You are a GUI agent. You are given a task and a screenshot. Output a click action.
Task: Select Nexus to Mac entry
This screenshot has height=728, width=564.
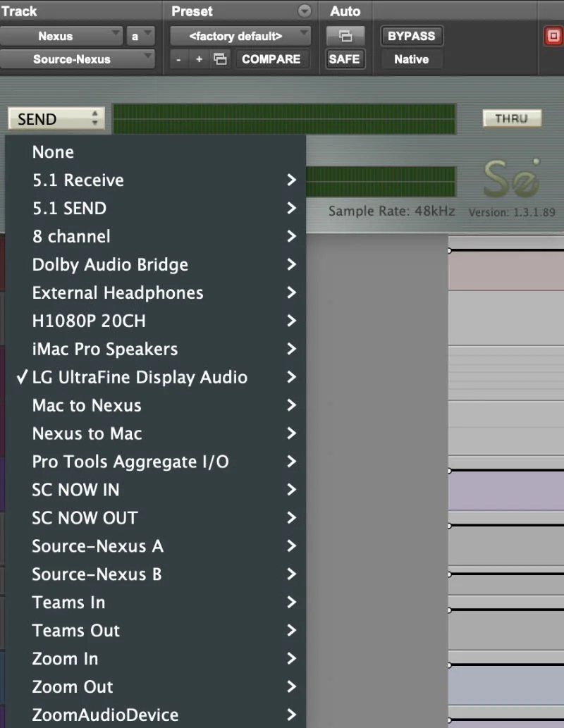pos(156,433)
